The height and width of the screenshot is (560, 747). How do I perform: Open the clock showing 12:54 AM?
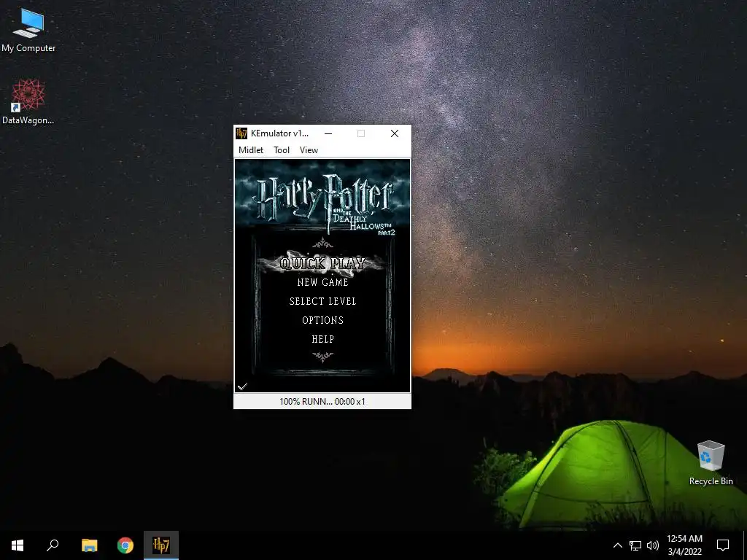point(684,545)
